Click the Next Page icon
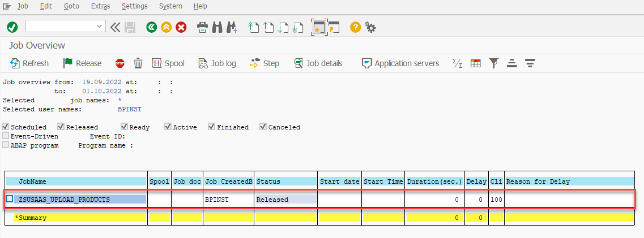The width and height of the screenshot is (644, 238). (283, 28)
